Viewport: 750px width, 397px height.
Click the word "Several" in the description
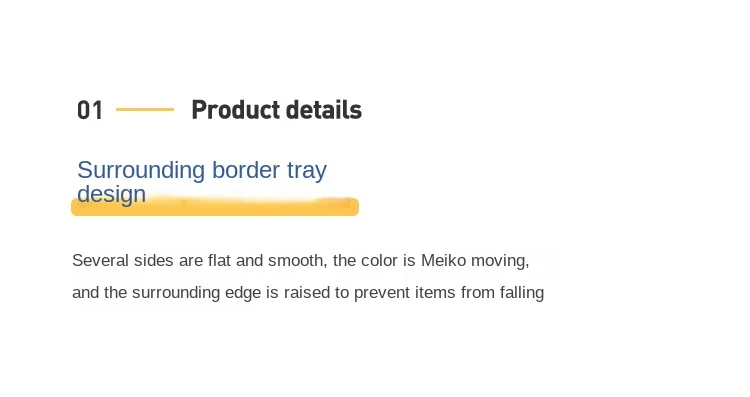[100, 261]
